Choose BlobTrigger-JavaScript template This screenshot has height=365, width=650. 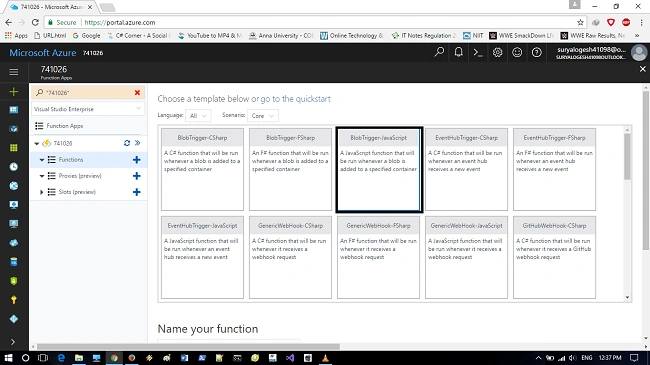[378, 169]
